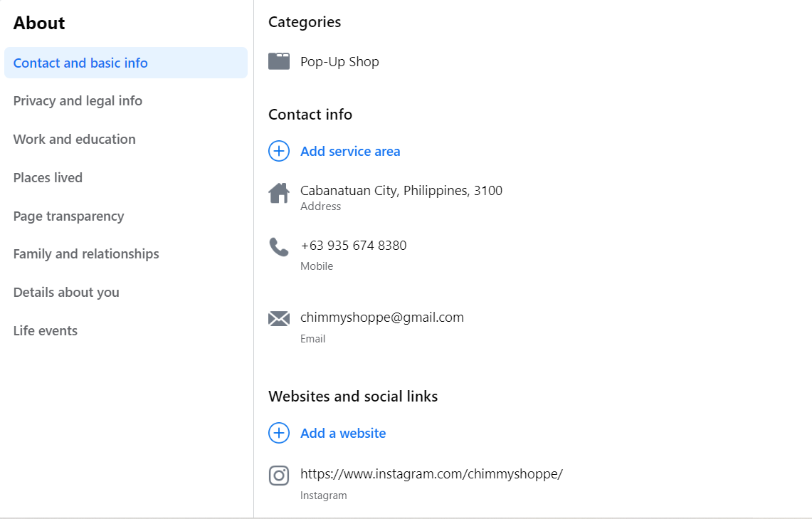Open Family and relationships section
Viewport: 812px width, 519px height.
click(x=86, y=254)
